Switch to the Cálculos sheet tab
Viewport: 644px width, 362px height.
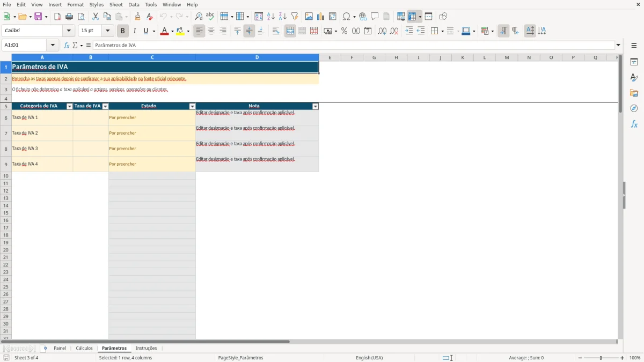coord(84,349)
